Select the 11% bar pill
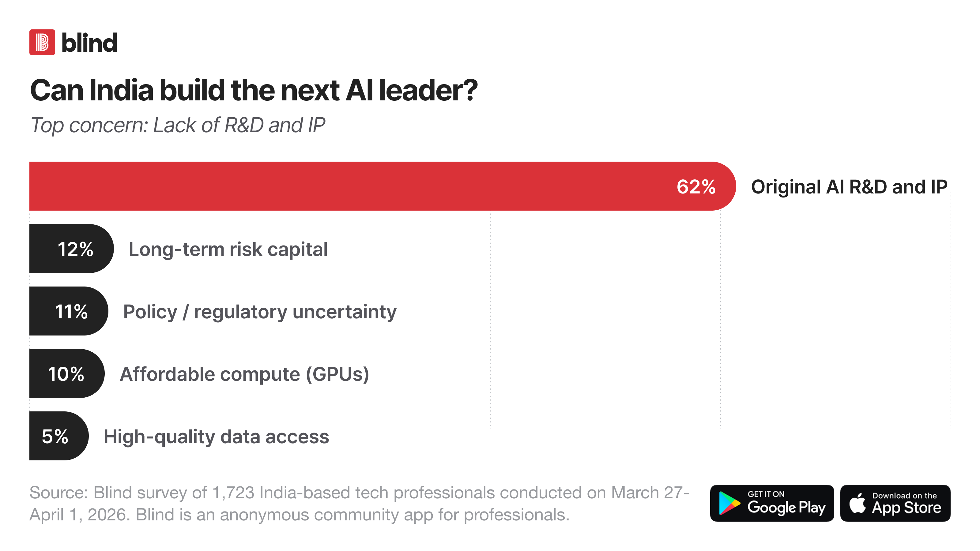This screenshot has height=551, width=980. coord(69,311)
